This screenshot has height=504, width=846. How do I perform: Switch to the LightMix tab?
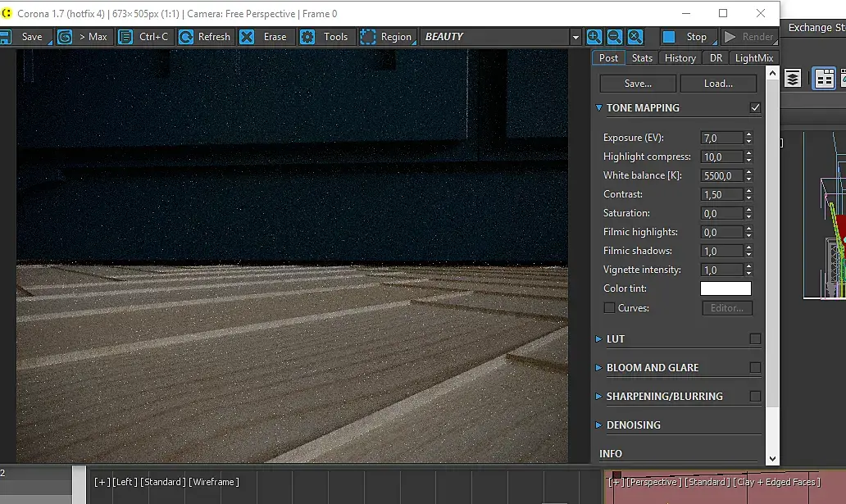click(x=753, y=57)
